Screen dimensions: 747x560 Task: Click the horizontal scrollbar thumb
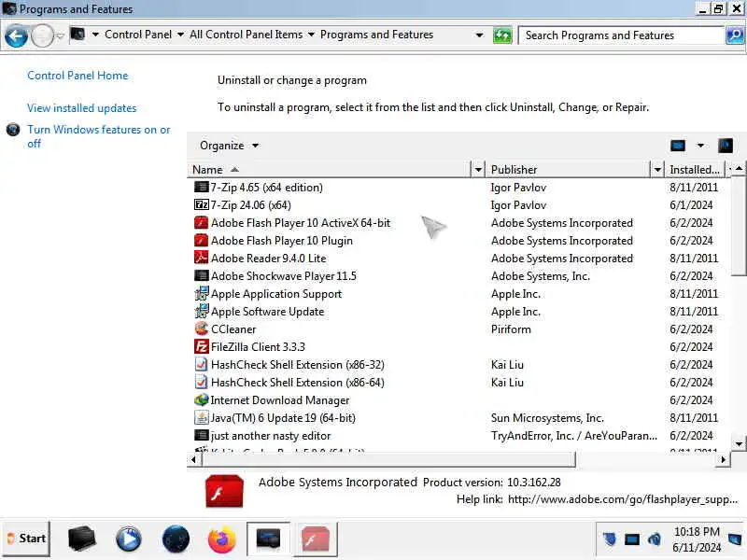(388, 459)
